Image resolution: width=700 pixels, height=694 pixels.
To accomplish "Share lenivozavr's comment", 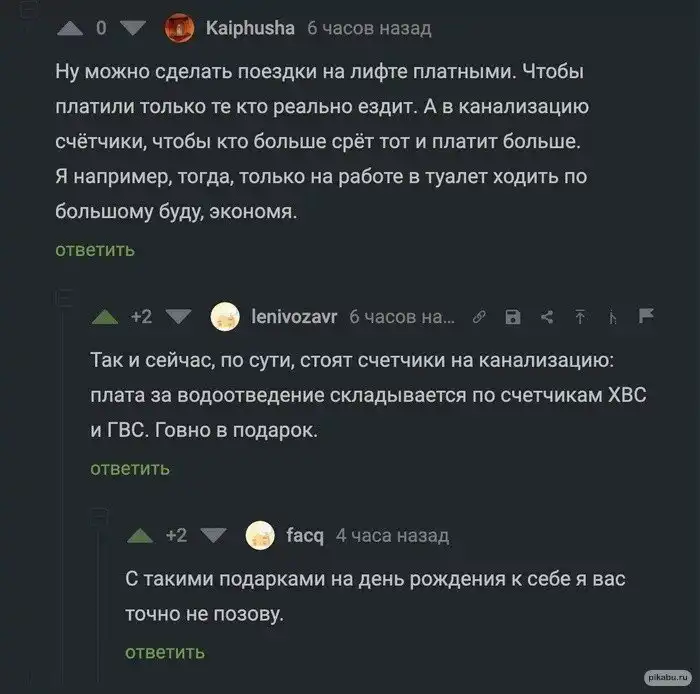I will point(547,317).
